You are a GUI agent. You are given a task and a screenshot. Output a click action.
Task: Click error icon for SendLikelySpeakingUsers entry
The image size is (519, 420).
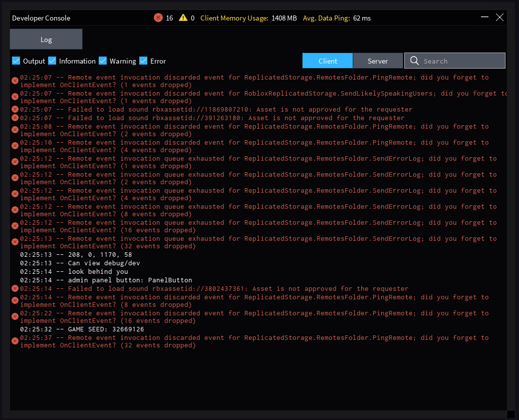(x=15, y=97)
